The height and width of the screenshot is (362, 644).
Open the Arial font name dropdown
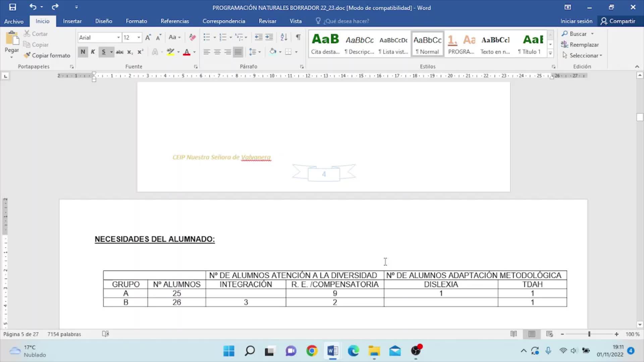pos(118,38)
